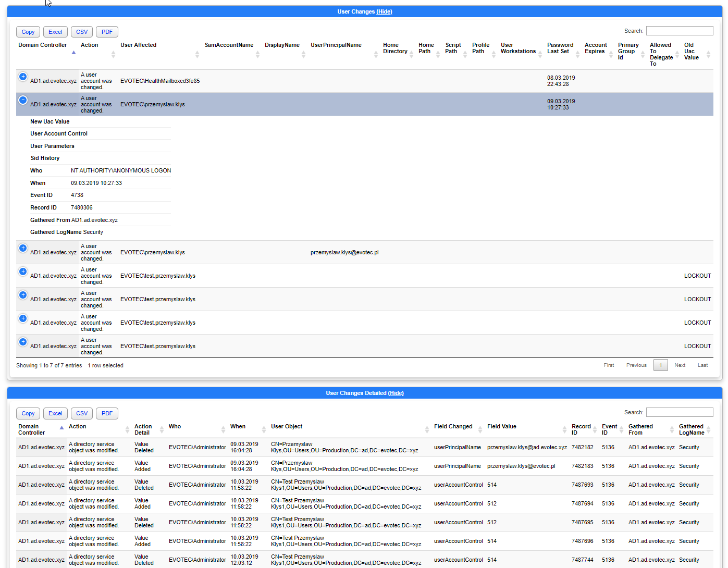This screenshot has width=728, height=568.
Task: Copy the User Changes table data
Action: click(28, 32)
